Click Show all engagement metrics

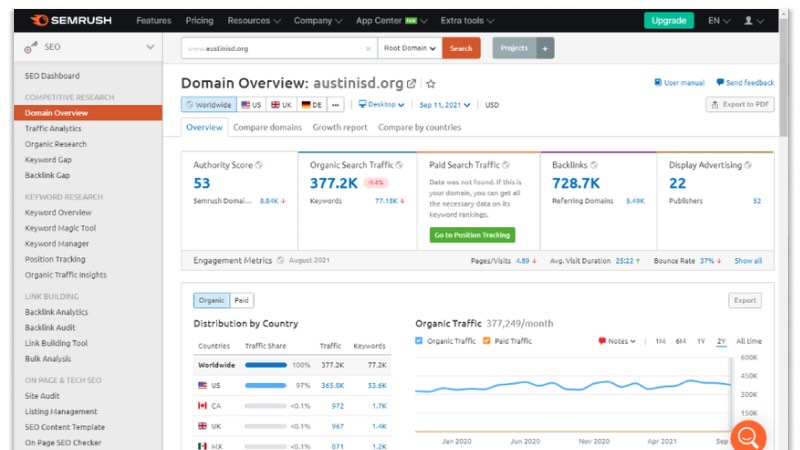[x=748, y=261]
